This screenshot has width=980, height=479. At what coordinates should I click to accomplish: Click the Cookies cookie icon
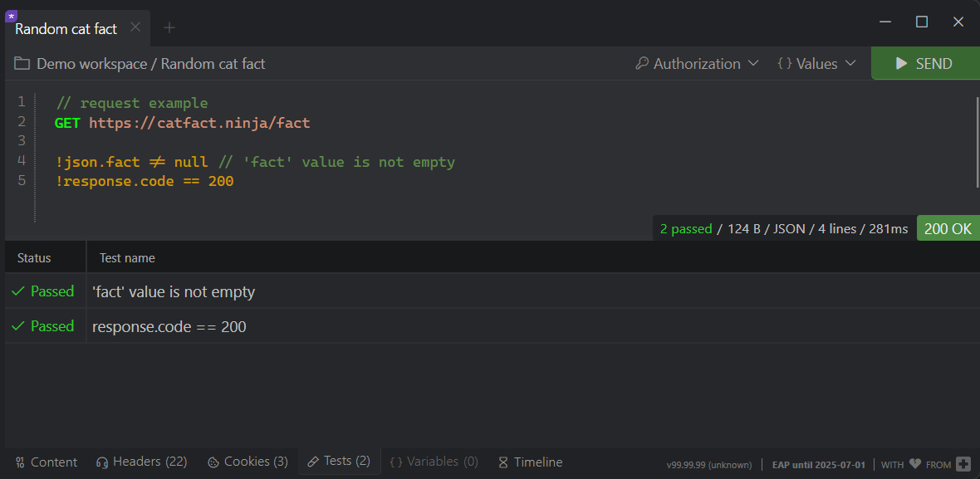coord(213,462)
